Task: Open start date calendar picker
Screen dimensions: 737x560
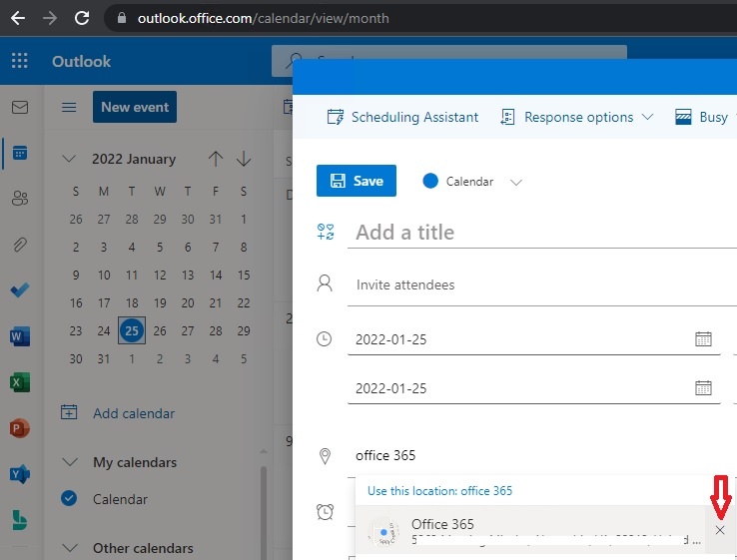Action: (703, 339)
